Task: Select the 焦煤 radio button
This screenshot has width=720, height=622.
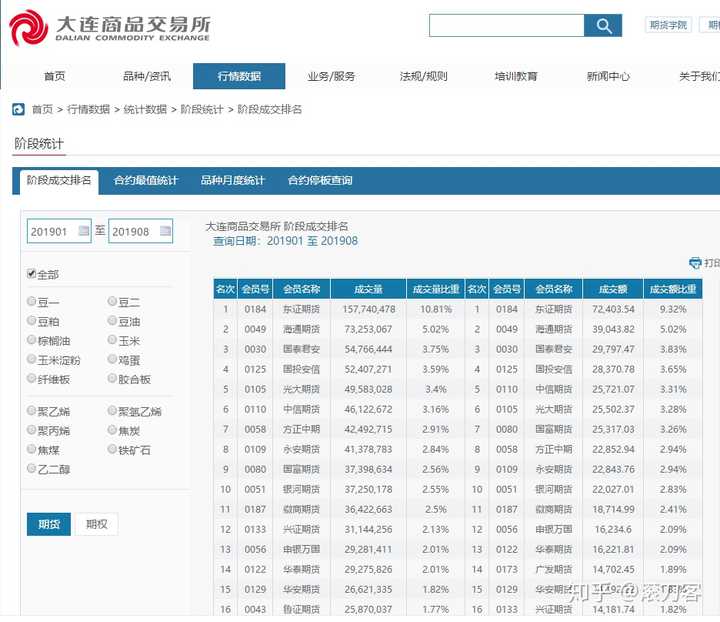Action: pos(31,449)
